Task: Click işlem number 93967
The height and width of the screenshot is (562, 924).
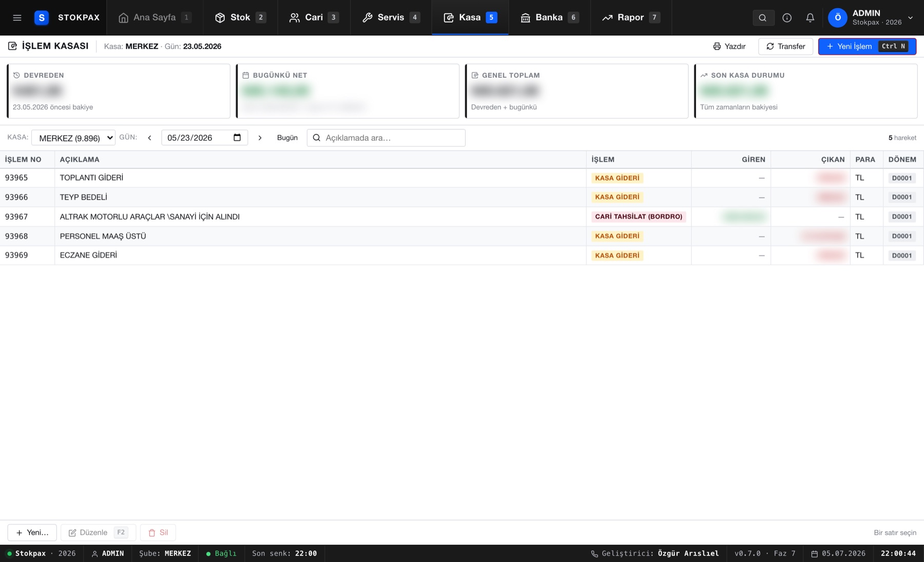Action: 16,217
